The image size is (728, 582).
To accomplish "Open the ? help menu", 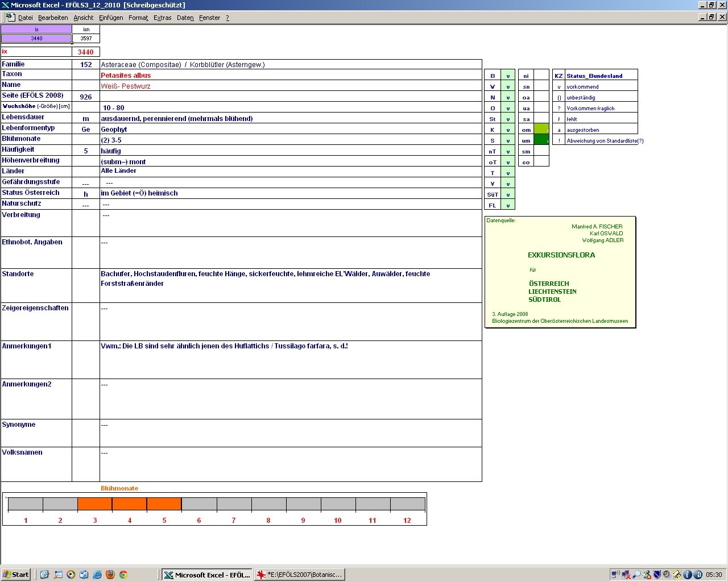I will coord(227,18).
